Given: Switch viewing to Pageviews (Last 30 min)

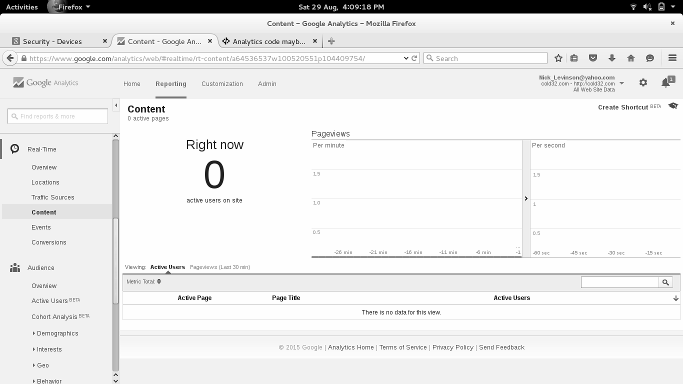Looking at the screenshot, I should (220, 267).
